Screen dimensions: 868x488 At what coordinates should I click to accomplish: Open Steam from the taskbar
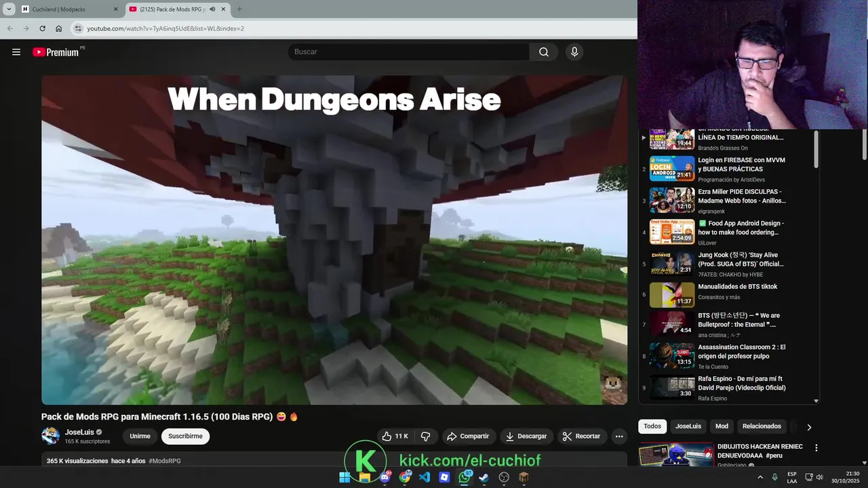(484, 477)
